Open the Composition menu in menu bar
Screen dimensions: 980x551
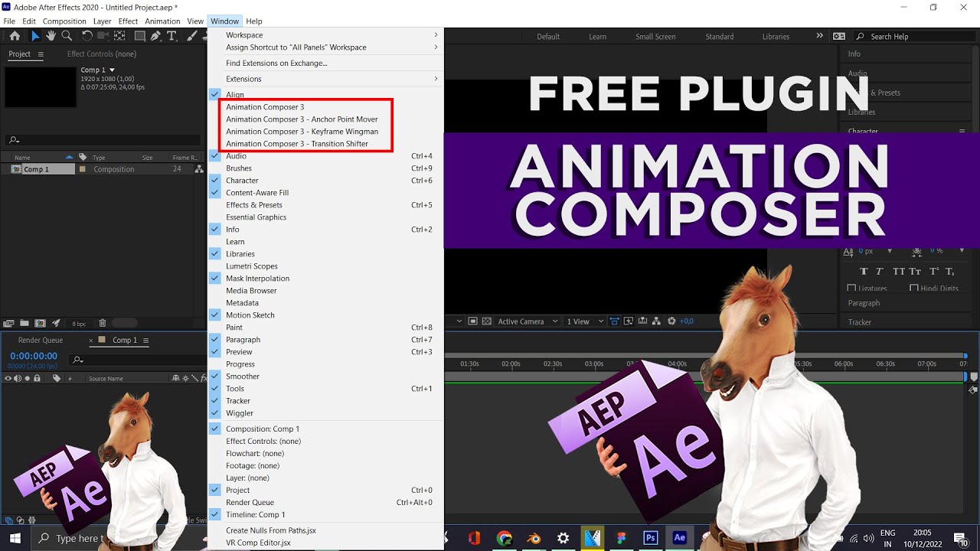tap(64, 21)
